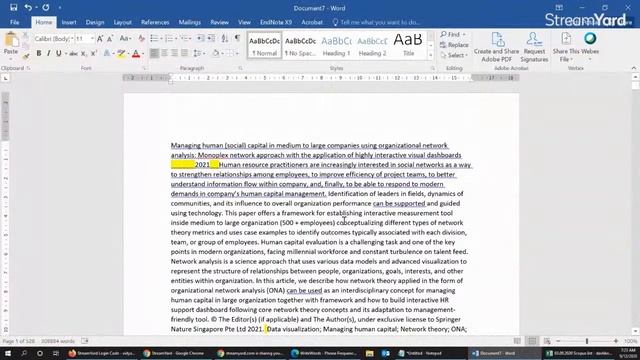
Task: Click the proofing errors icon in status bar
Action: (x=85, y=341)
